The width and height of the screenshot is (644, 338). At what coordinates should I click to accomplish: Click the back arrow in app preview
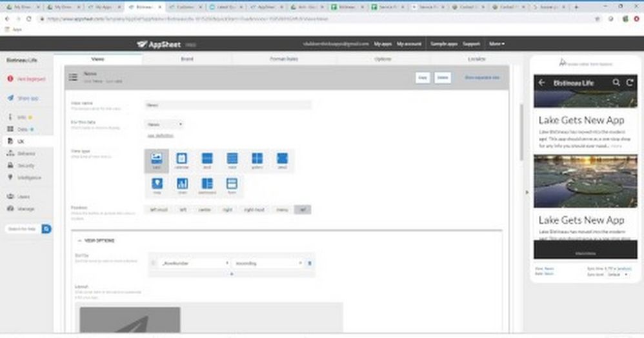point(542,83)
